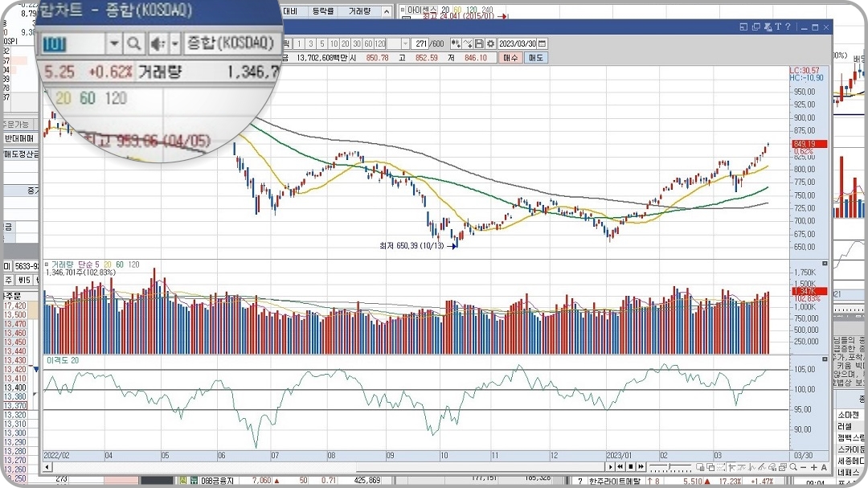Select the 3 period button
The height and width of the screenshot is (488, 868).
(x=310, y=43)
